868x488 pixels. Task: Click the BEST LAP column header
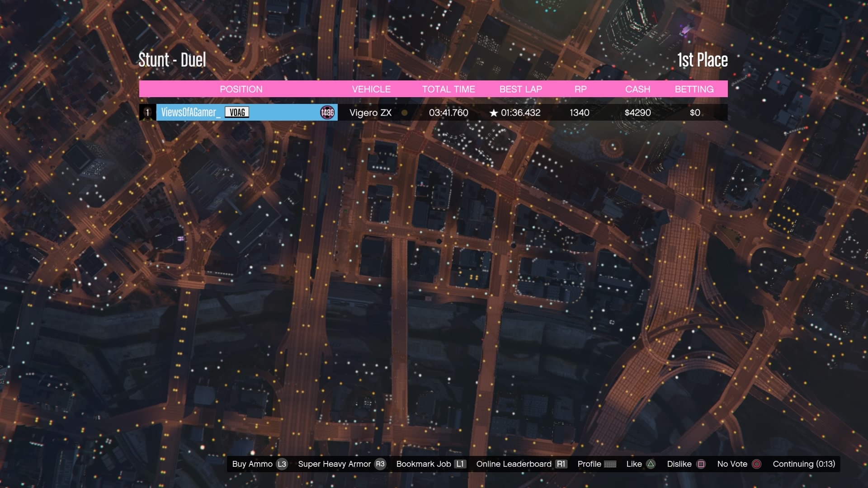[x=521, y=89]
